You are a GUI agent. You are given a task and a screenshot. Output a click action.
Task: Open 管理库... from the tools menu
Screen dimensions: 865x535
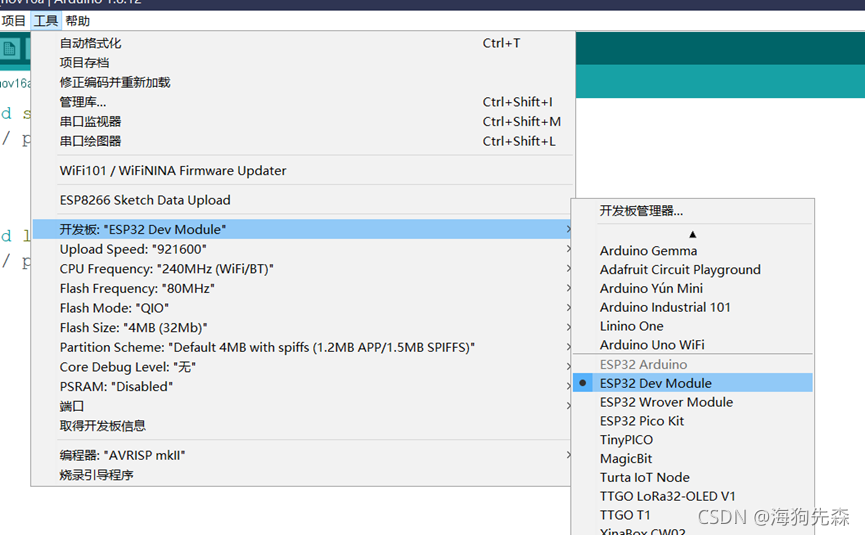[303, 102]
